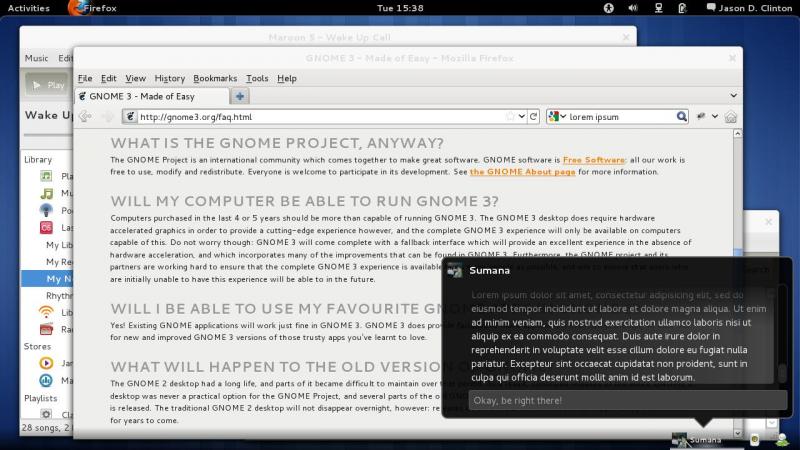The image size is (800, 450).
Task: Select the Music note icon in Rhythmbox Library
Action: [46, 193]
